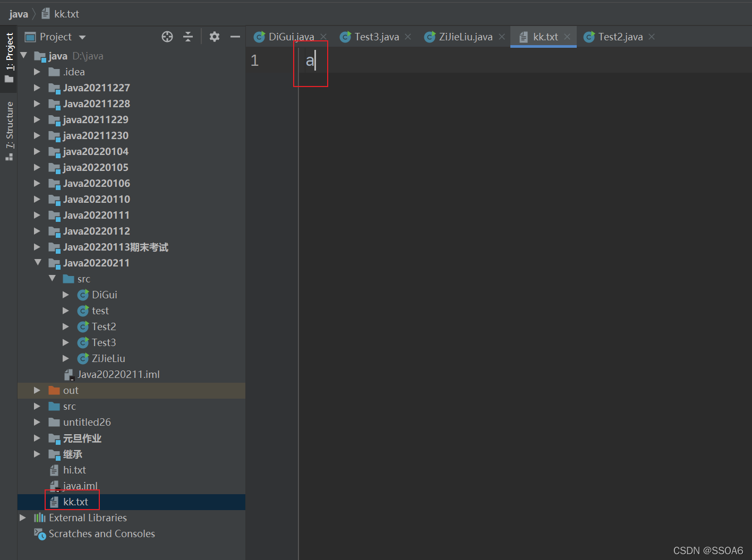
Task: Collapse the src folder under Java20220211
Action: click(52, 278)
